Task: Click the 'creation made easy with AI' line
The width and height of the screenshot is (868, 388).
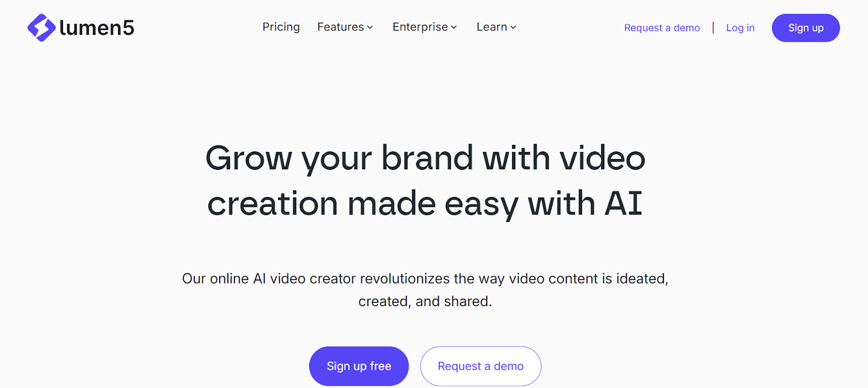Action: point(425,204)
